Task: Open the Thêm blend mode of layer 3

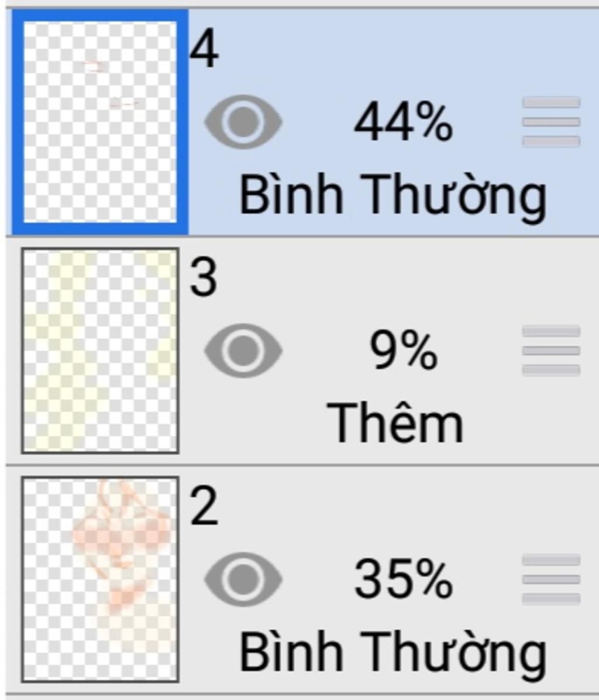Action: tap(395, 421)
